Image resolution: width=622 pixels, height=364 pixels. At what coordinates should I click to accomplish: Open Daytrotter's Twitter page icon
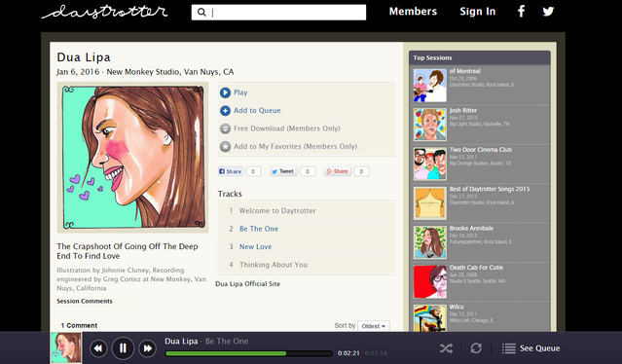coord(548,12)
